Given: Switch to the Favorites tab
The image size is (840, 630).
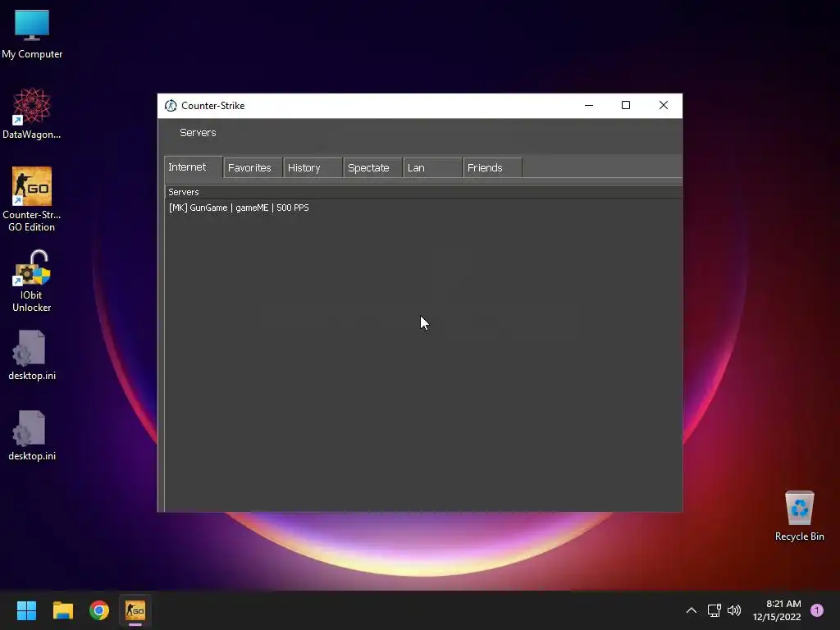Looking at the screenshot, I should pyautogui.click(x=253, y=167).
